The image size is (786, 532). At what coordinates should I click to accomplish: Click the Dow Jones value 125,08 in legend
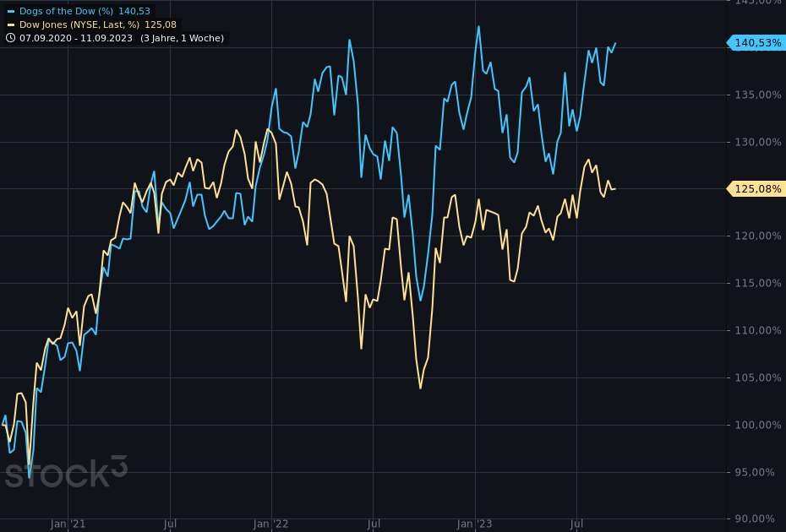click(x=161, y=25)
